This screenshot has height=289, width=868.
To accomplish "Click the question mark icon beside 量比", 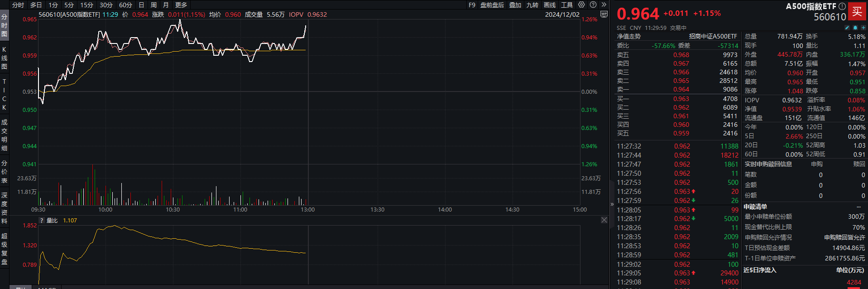I will (42, 221).
